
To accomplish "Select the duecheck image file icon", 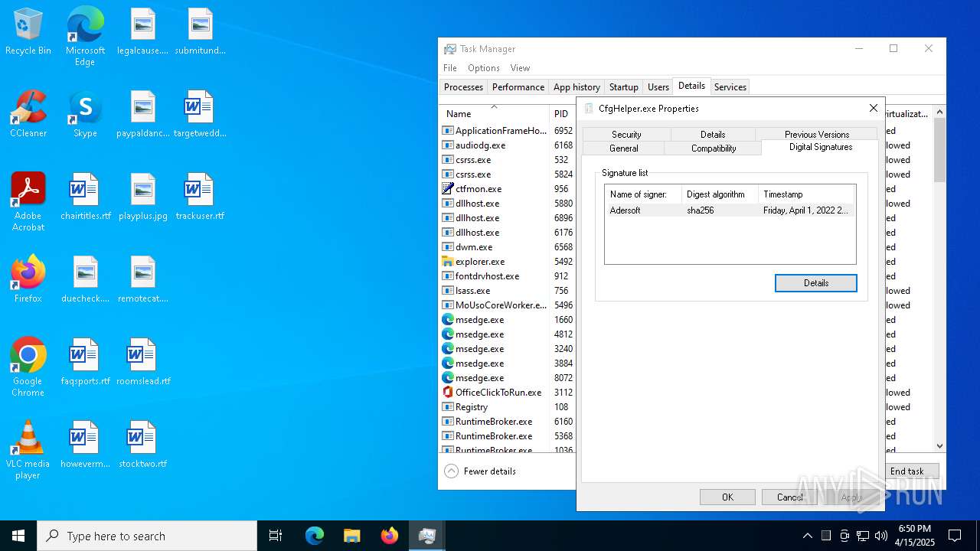I will click(85, 279).
